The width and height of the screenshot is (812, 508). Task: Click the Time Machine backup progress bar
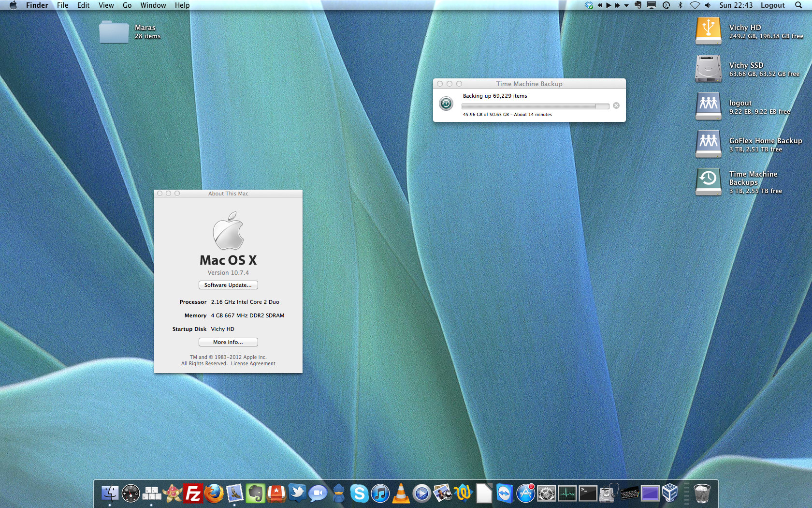click(x=535, y=106)
